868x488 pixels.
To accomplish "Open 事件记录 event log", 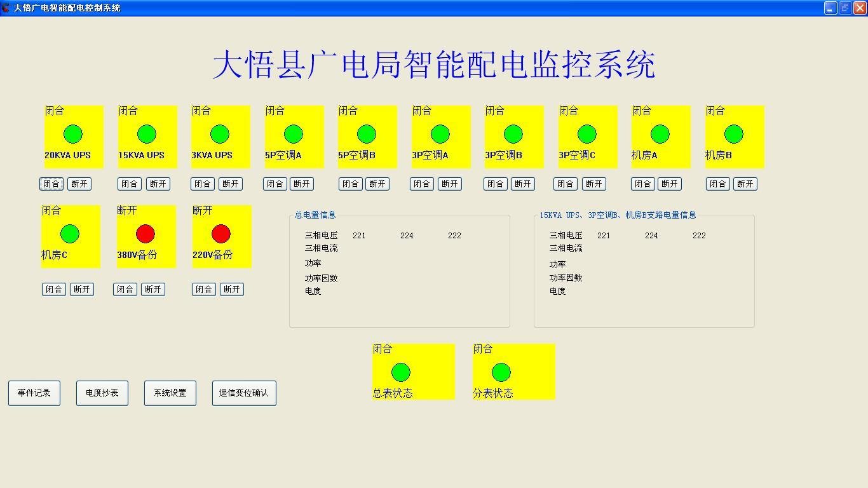I will tap(34, 393).
